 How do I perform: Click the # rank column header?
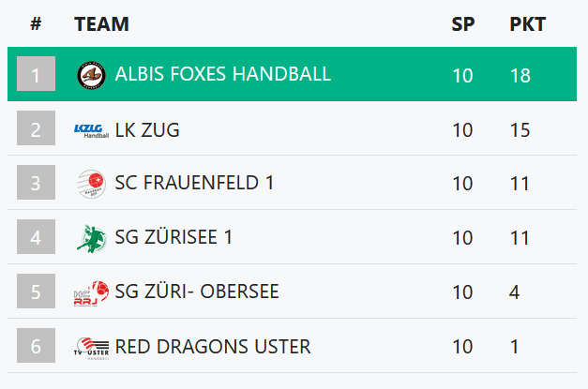[x=36, y=24]
